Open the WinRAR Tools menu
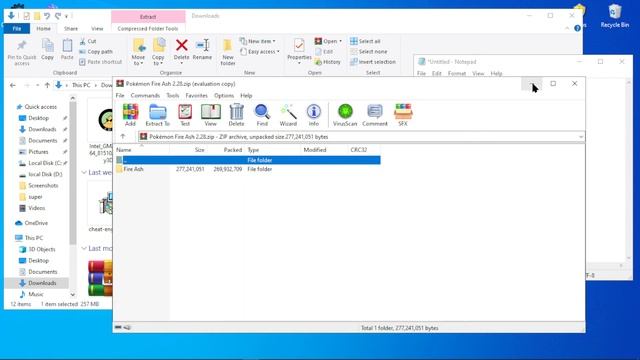The height and width of the screenshot is (360, 640). [173, 96]
